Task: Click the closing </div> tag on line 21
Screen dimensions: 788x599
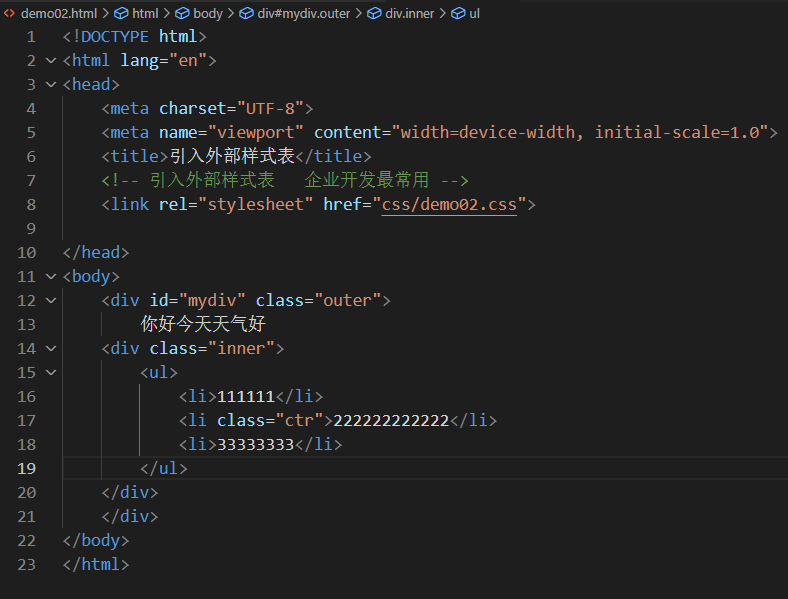Action: coord(130,517)
